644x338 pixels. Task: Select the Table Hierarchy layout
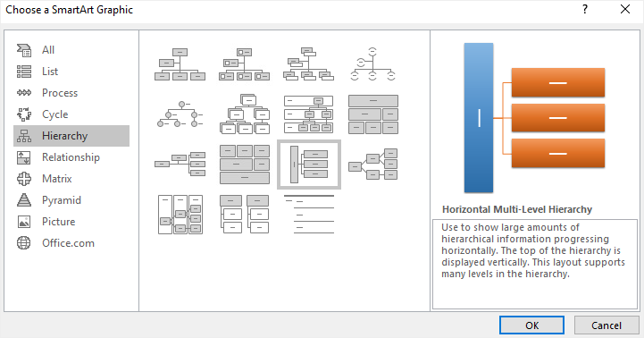click(x=373, y=114)
